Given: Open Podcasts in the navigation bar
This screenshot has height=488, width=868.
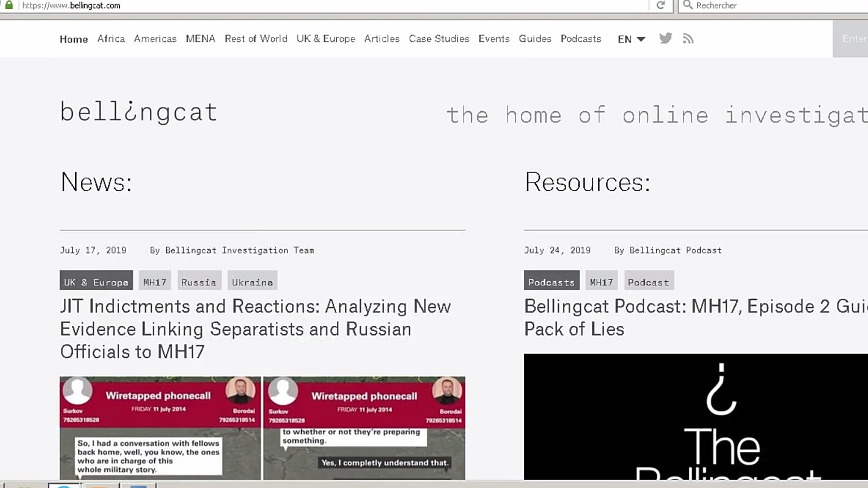Looking at the screenshot, I should [581, 38].
